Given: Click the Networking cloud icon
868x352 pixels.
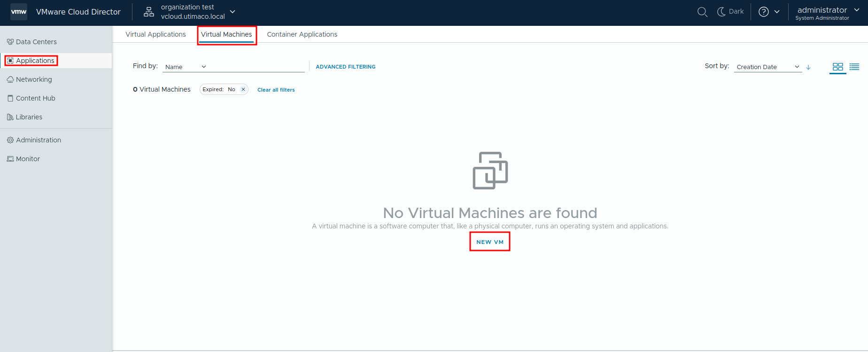Looking at the screenshot, I should click(x=10, y=79).
